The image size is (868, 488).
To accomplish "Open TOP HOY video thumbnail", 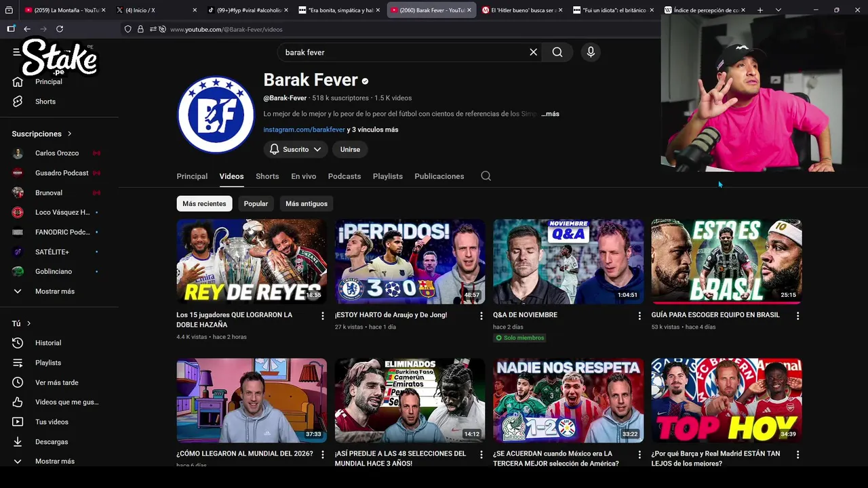I will [x=726, y=401].
